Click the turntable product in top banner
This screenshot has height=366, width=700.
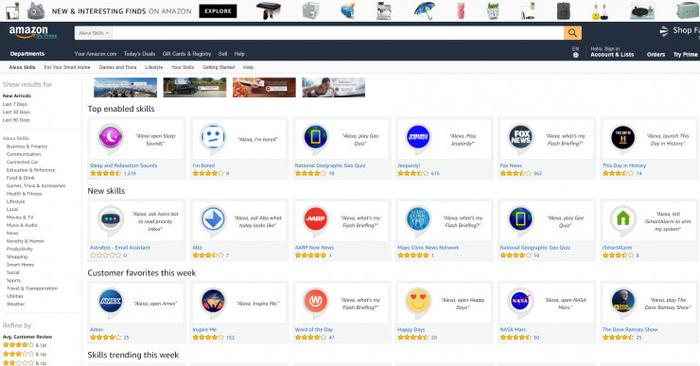pyautogui.click(x=642, y=11)
